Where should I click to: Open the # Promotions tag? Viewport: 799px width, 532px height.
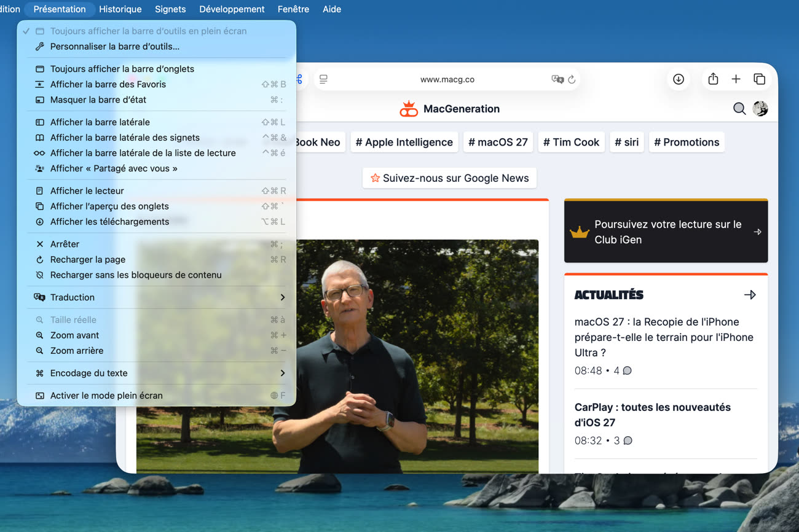point(687,142)
